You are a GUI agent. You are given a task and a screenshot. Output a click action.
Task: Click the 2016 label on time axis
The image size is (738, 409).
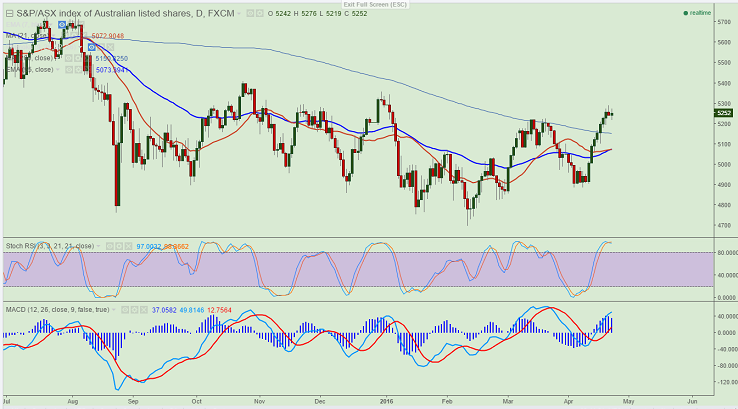tap(386, 402)
